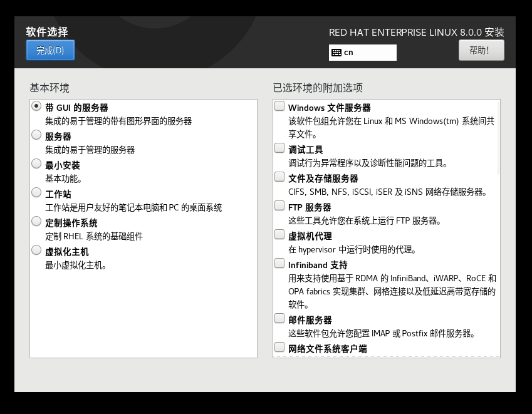The width and height of the screenshot is (532, 414).
Task: Select the 带 GUI 的服务器 radio button
Action: (36, 106)
